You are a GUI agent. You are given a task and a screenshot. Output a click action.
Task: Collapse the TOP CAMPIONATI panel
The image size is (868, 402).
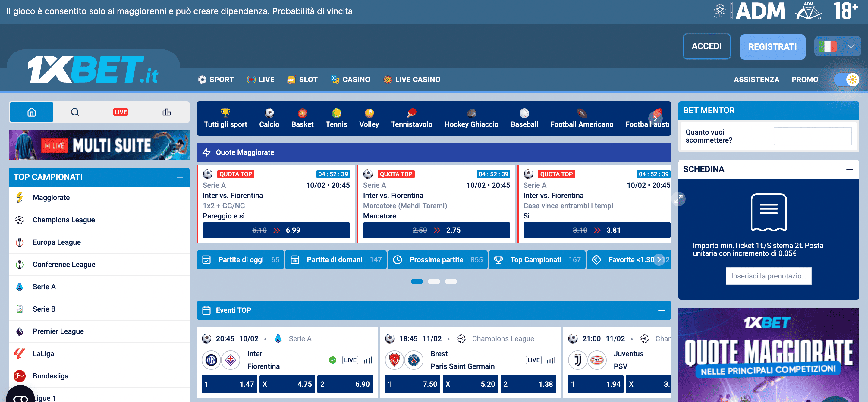click(181, 177)
